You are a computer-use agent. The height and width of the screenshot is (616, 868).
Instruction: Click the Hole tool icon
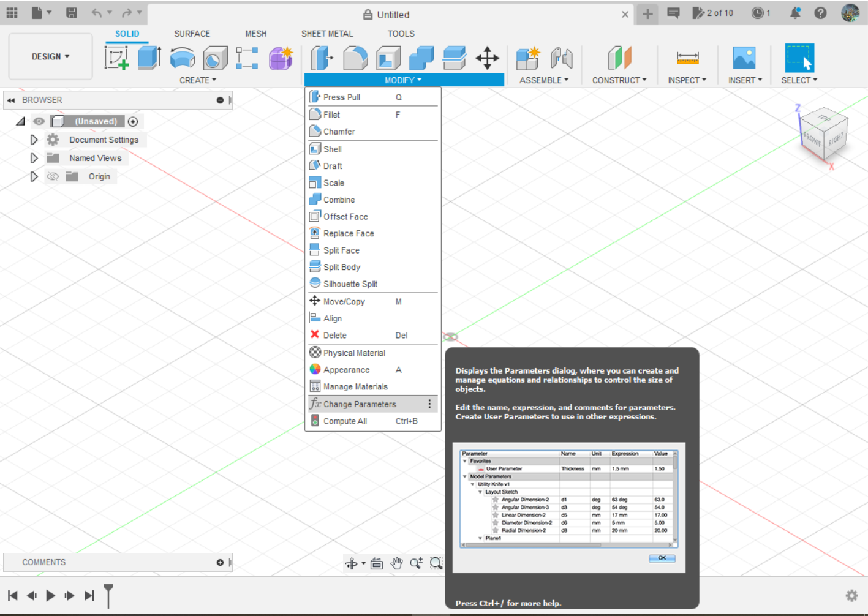(215, 59)
